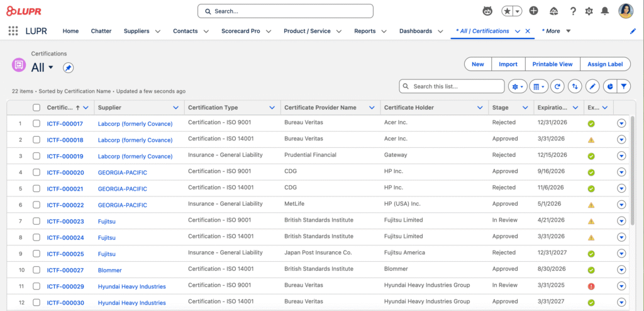Switch to the Home tab
Image resolution: width=644 pixels, height=311 pixels.
coord(70,31)
